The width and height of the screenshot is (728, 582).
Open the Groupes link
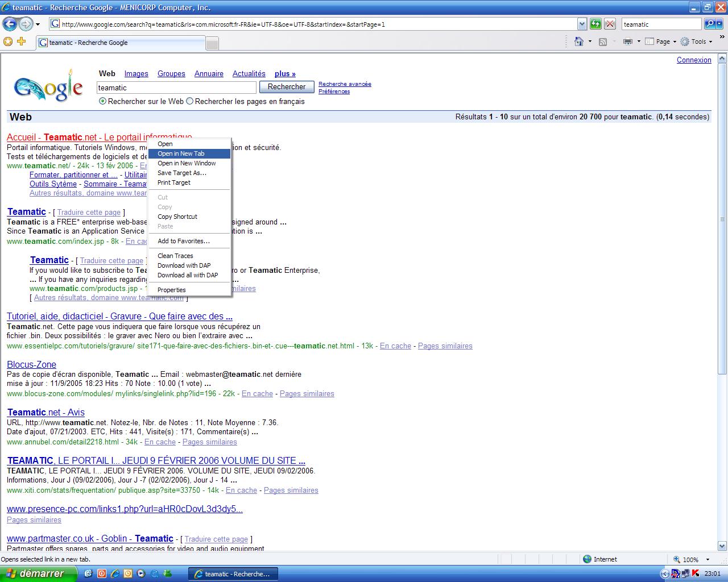pyautogui.click(x=171, y=73)
